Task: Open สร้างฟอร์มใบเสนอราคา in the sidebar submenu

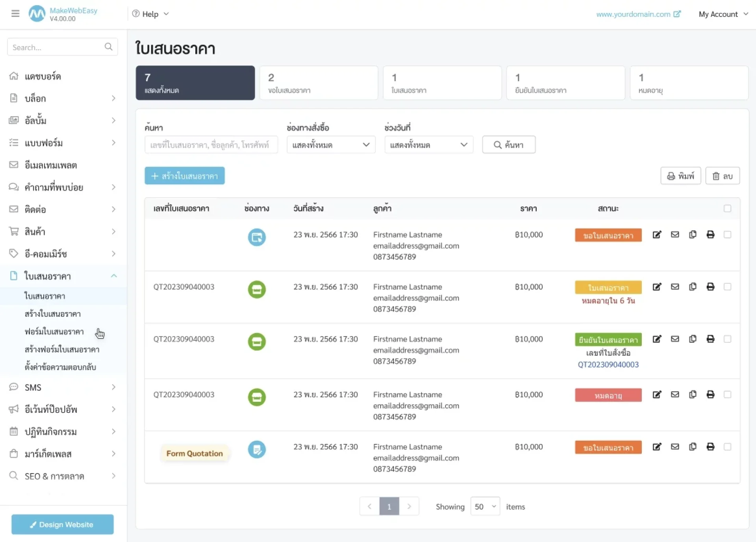Action: [62, 349]
